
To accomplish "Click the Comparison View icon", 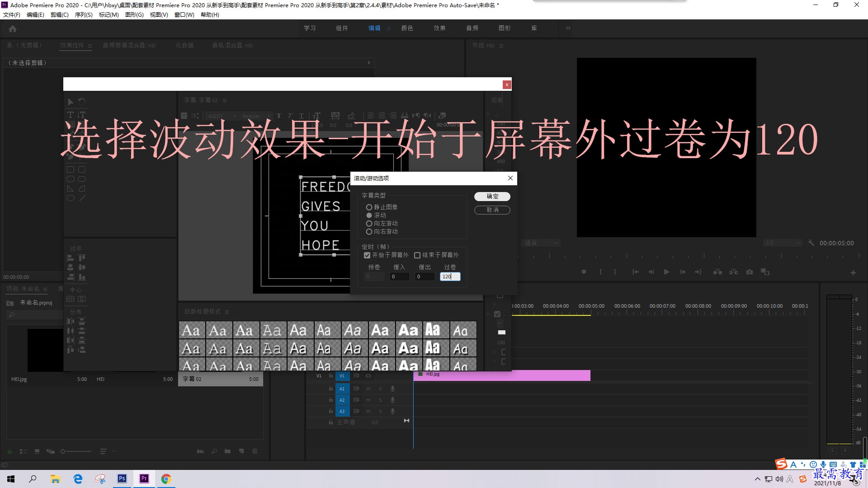I will (x=765, y=272).
